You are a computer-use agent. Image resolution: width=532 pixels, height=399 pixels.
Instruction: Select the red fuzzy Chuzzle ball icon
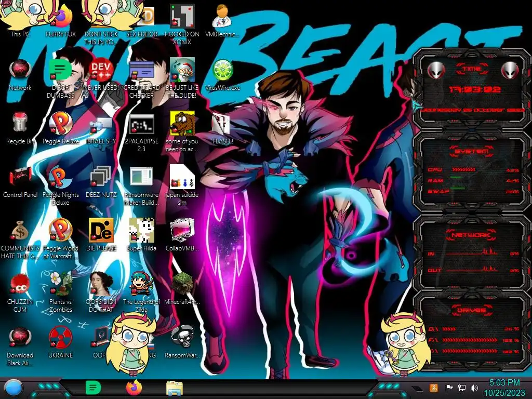20,292
